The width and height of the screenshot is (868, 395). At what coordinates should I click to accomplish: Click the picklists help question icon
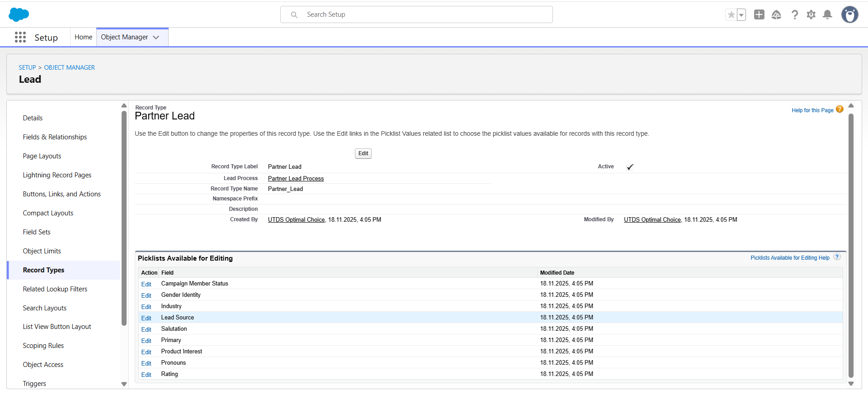[837, 257]
